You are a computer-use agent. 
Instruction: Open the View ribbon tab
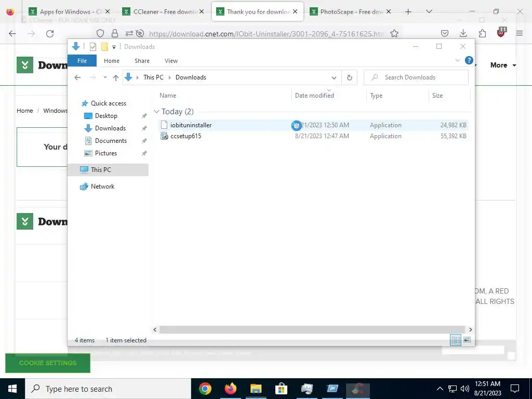coord(171,61)
